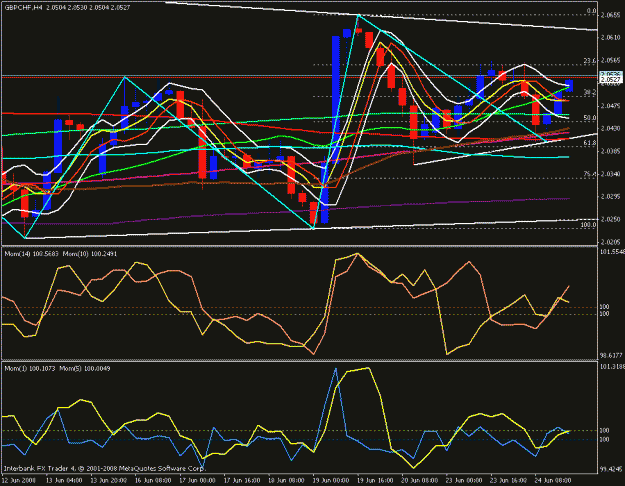Click the 2.0475 price axis value
The image size is (625, 486).
[611, 106]
